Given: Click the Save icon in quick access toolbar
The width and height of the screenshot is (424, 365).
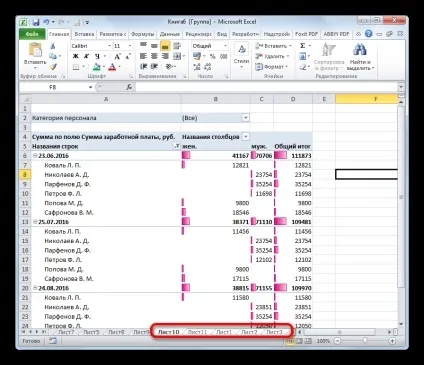Looking at the screenshot, I should coord(35,22).
